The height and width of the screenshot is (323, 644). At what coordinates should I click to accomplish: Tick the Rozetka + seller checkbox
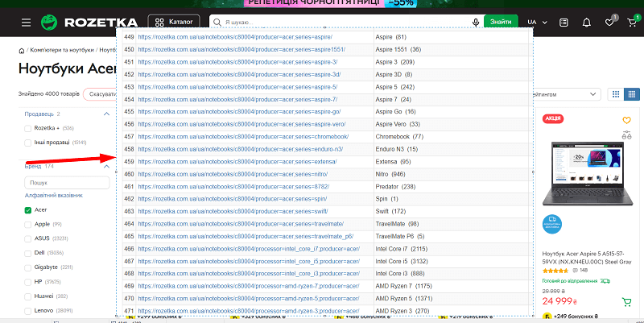pos(28,128)
